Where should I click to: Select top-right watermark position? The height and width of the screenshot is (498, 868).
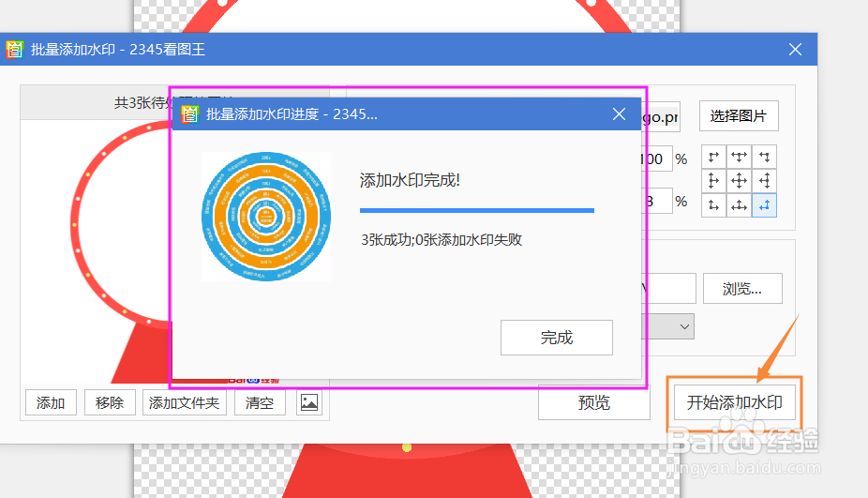(x=765, y=157)
